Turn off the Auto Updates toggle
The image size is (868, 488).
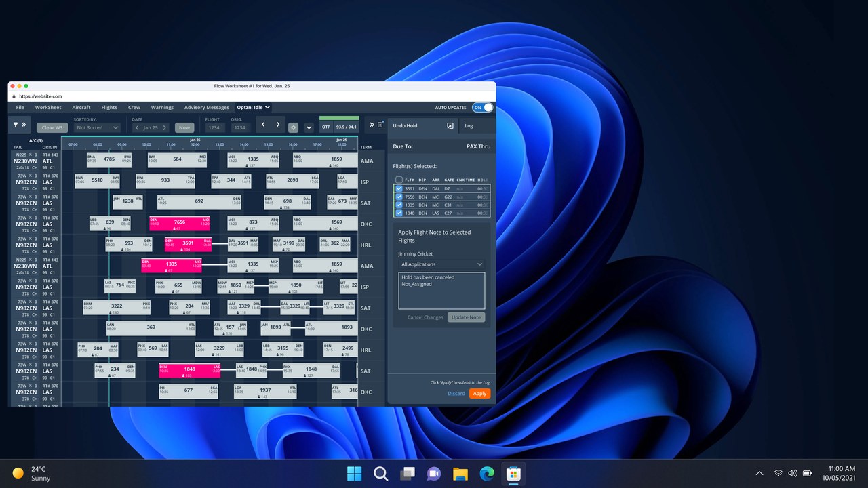click(483, 107)
